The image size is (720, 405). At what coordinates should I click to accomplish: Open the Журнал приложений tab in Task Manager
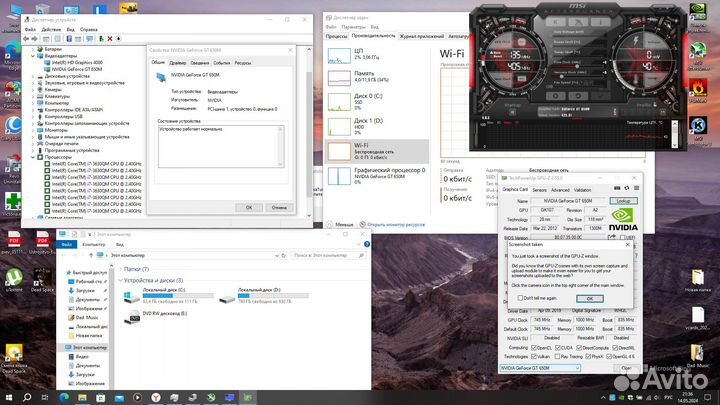point(422,36)
